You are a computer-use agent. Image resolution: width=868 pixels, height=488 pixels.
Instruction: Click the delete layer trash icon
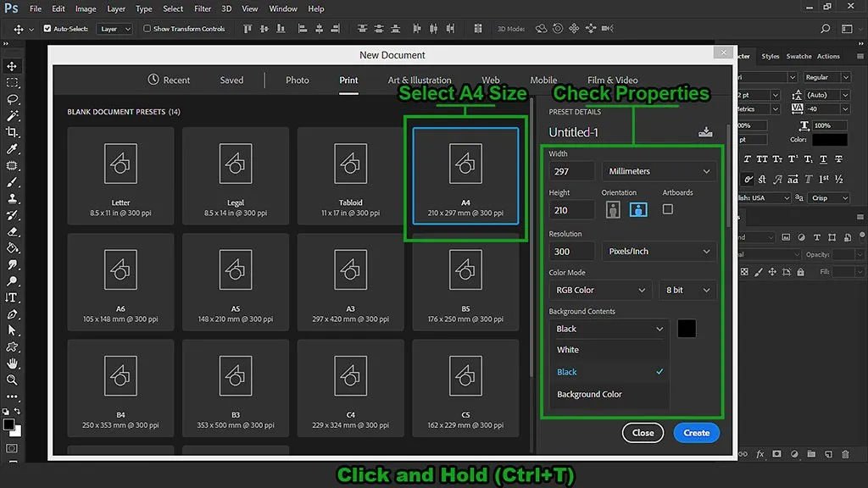(x=845, y=454)
